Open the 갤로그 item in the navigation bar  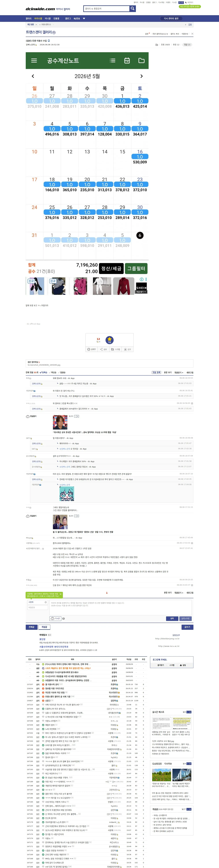[x=68, y=19]
